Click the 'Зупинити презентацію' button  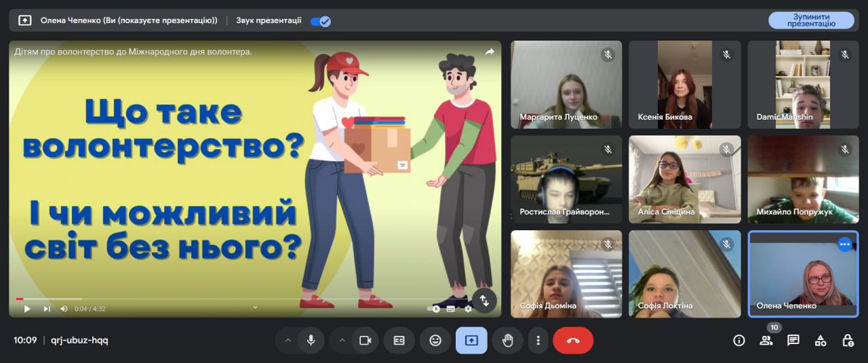(811, 20)
